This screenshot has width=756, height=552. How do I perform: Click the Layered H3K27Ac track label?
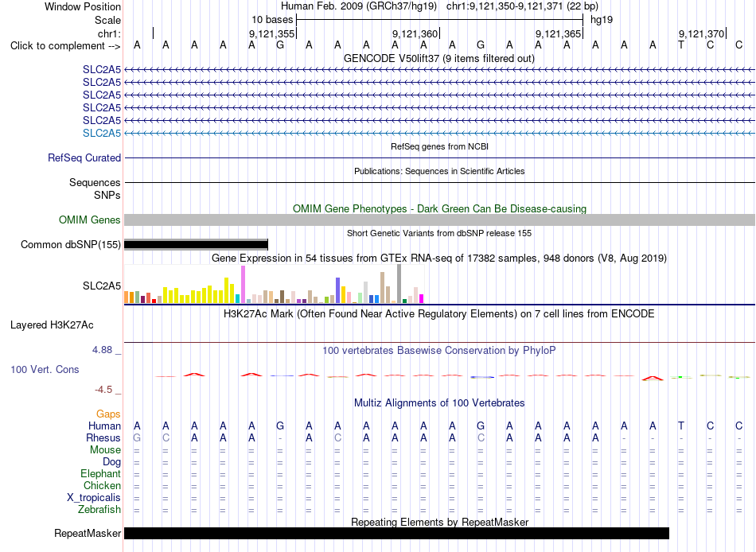[52, 325]
